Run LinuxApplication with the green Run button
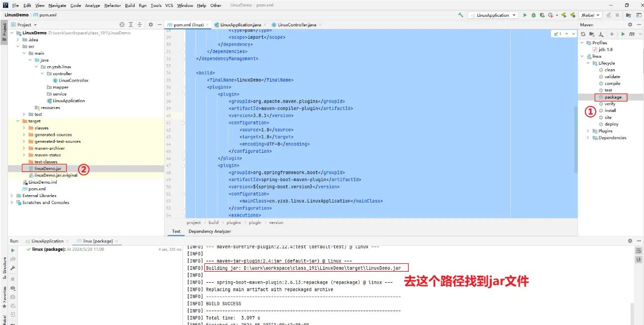This screenshot has width=644, height=325. [525, 15]
